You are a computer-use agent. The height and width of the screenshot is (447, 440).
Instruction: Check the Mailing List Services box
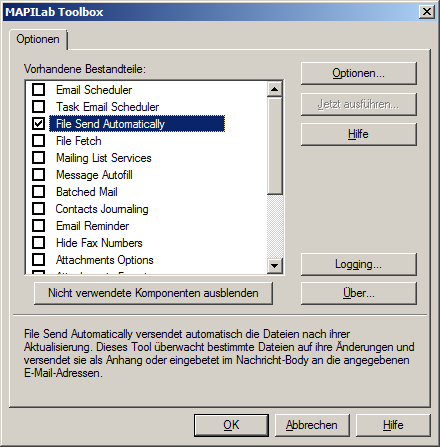pos(38,158)
